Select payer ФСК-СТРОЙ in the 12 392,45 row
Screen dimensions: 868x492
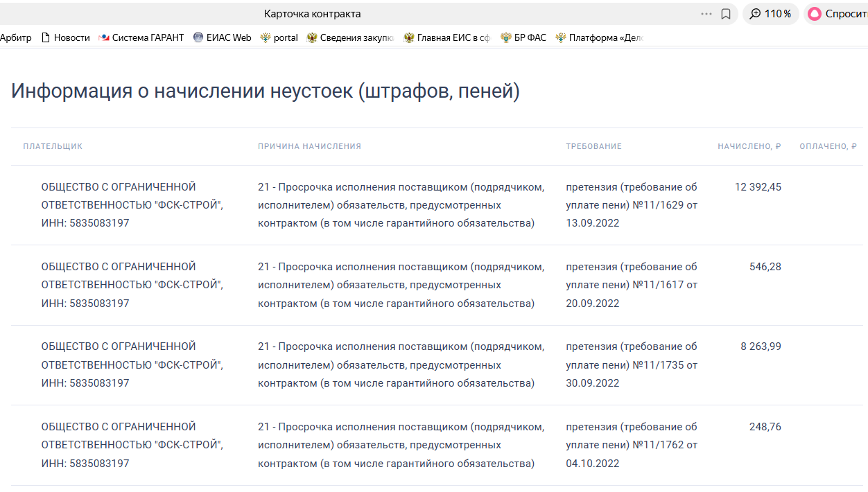click(x=132, y=205)
